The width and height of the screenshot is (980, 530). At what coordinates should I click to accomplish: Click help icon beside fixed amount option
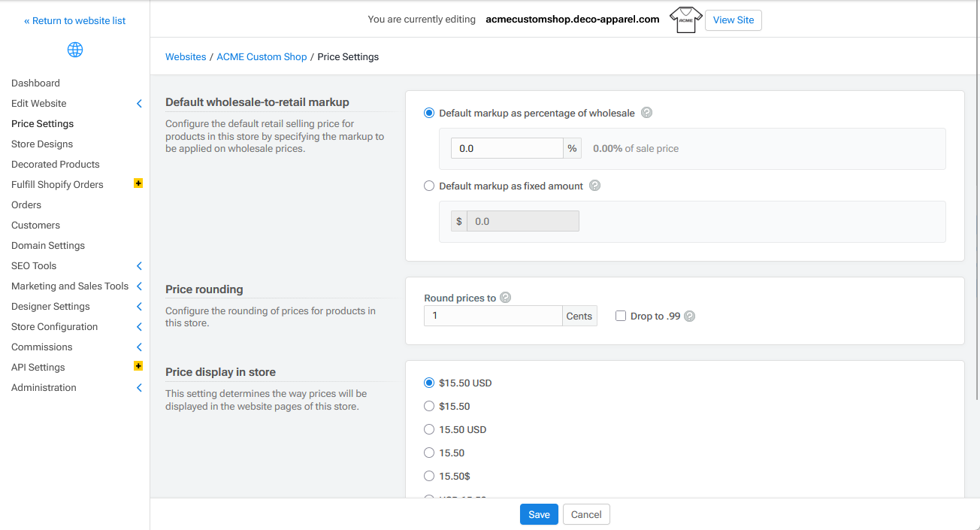[x=594, y=186]
